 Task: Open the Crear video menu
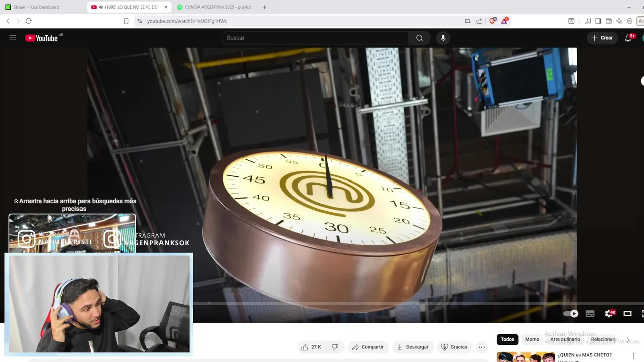pyautogui.click(x=602, y=38)
